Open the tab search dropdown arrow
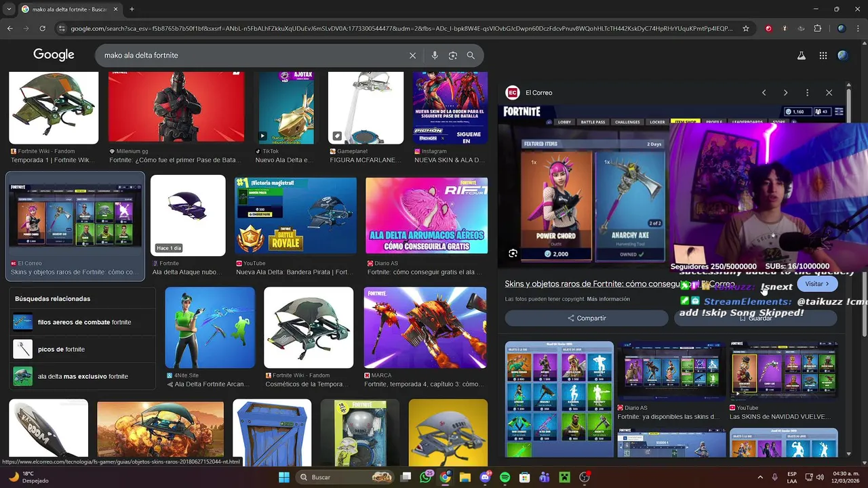This screenshot has height=488, width=868. tap(7, 9)
